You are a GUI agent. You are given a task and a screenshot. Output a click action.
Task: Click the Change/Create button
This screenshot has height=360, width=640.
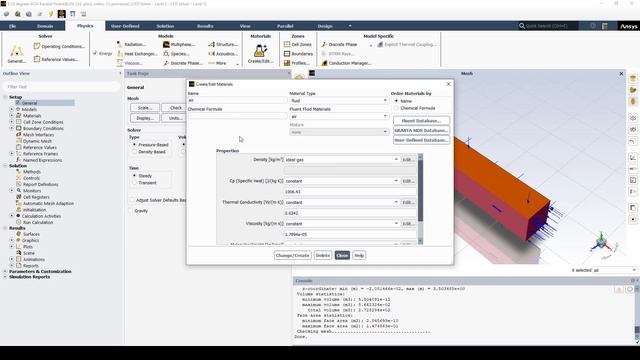293,255
